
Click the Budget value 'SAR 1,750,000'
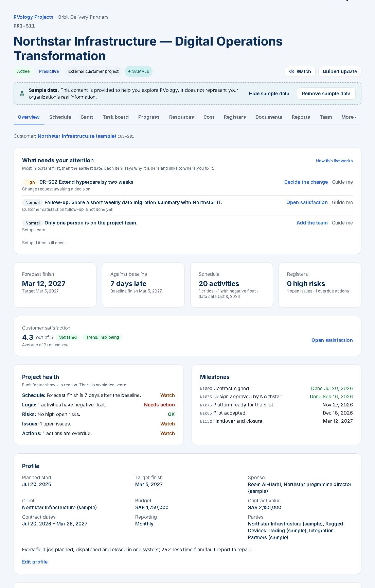[152, 507]
